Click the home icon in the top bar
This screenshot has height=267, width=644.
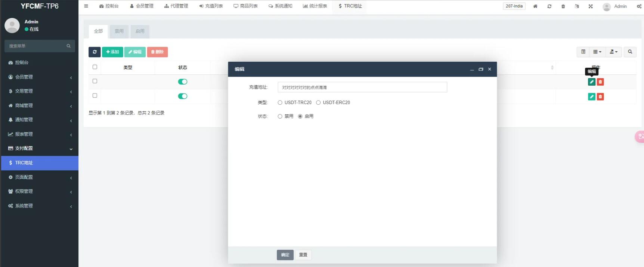click(535, 6)
